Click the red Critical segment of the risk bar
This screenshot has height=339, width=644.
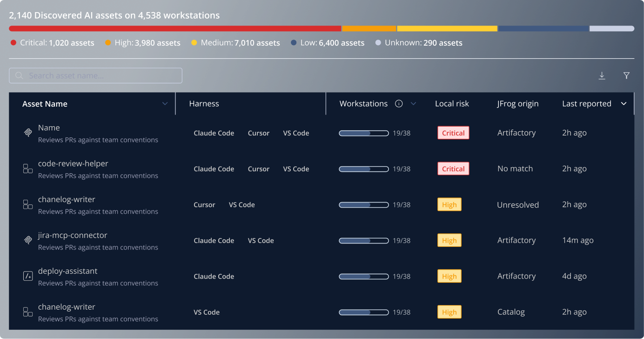click(x=175, y=28)
